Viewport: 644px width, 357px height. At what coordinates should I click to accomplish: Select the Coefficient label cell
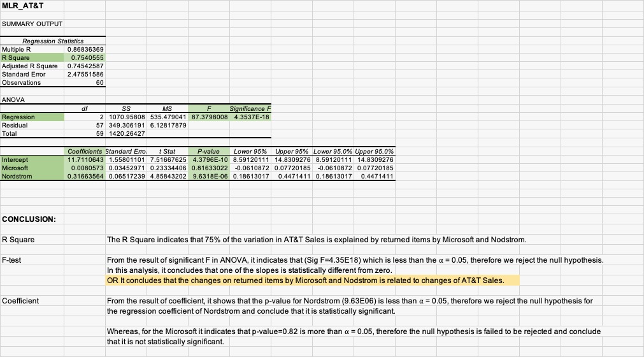(32, 301)
